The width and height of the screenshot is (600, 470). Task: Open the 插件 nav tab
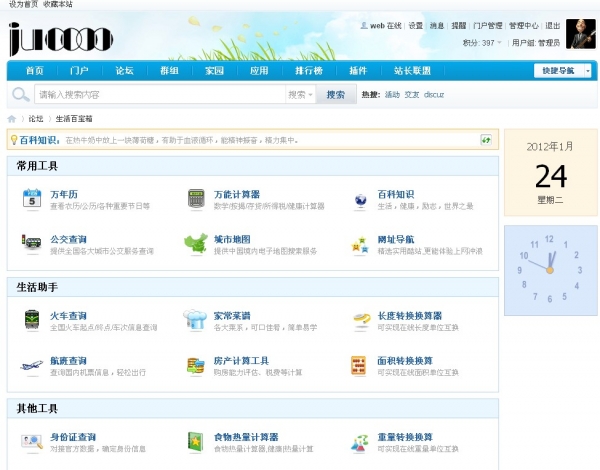pos(358,70)
